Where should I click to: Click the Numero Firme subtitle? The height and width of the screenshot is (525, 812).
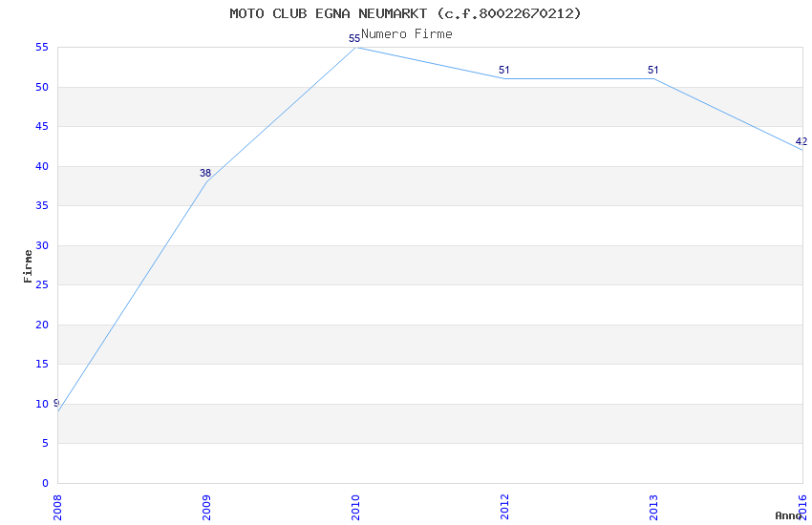tap(406, 33)
